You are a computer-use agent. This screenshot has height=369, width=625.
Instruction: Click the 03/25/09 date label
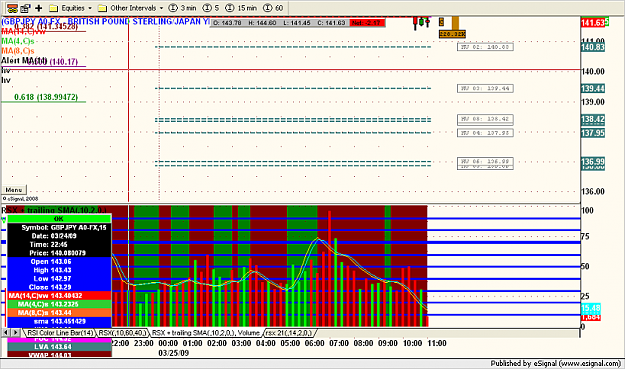pos(173,353)
